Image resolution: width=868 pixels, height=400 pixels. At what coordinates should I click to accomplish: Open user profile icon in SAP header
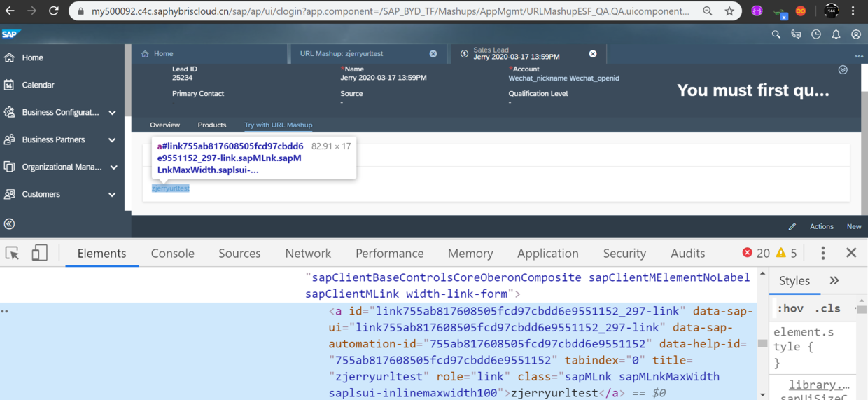point(856,34)
